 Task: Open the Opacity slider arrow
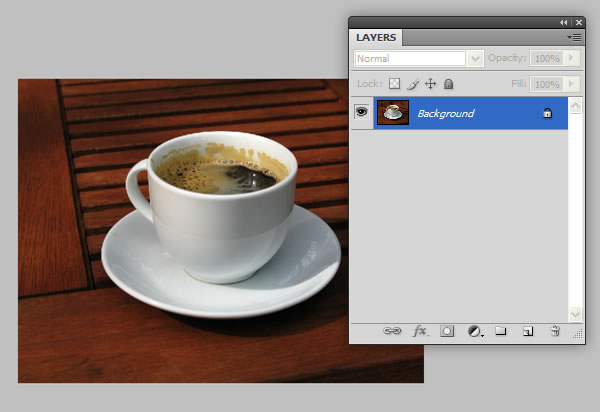(x=571, y=58)
